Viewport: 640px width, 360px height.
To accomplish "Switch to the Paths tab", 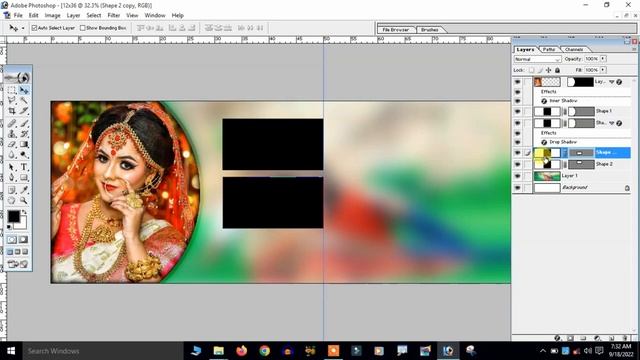I will point(549,49).
